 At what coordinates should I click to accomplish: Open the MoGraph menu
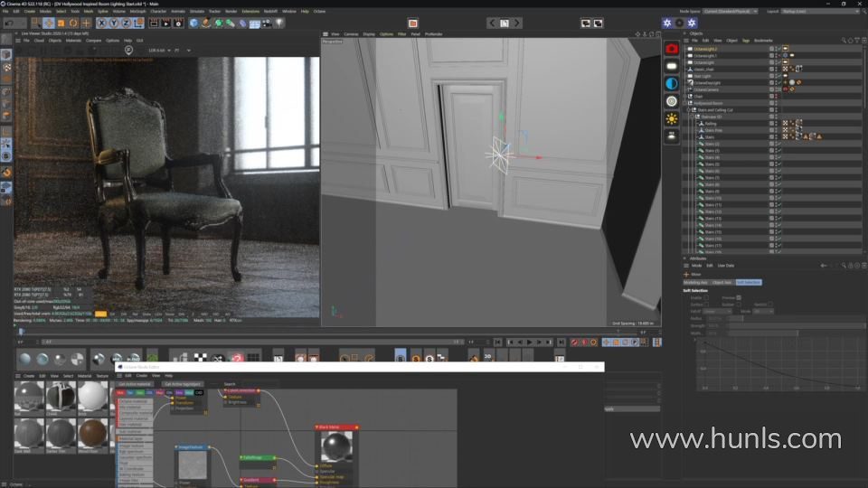pos(137,11)
